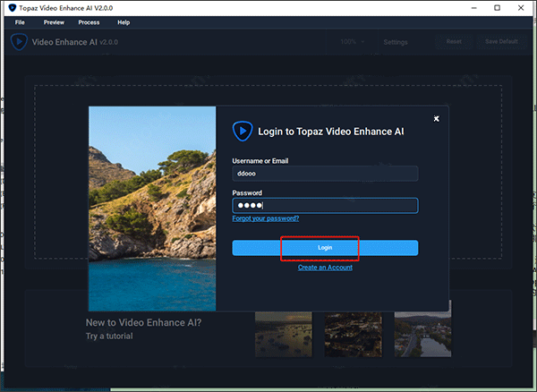Image resolution: width=537 pixels, height=392 pixels.
Task: Click the Topaz shield icon in title bar
Action: pyautogui.click(x=12, y=7)
